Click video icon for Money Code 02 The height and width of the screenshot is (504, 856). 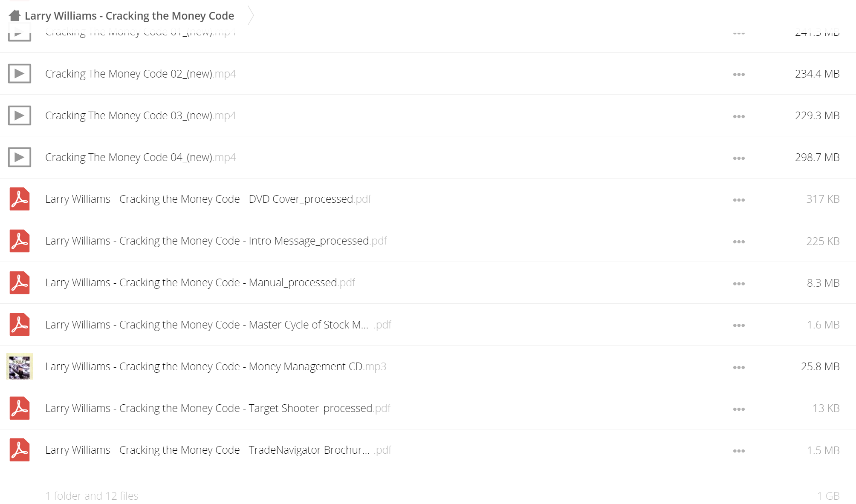tap(20, 74)
